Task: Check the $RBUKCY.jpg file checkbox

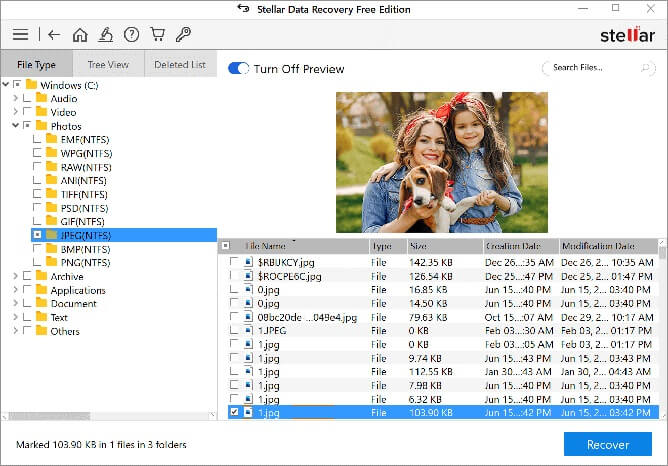Action: click(234, 262)
